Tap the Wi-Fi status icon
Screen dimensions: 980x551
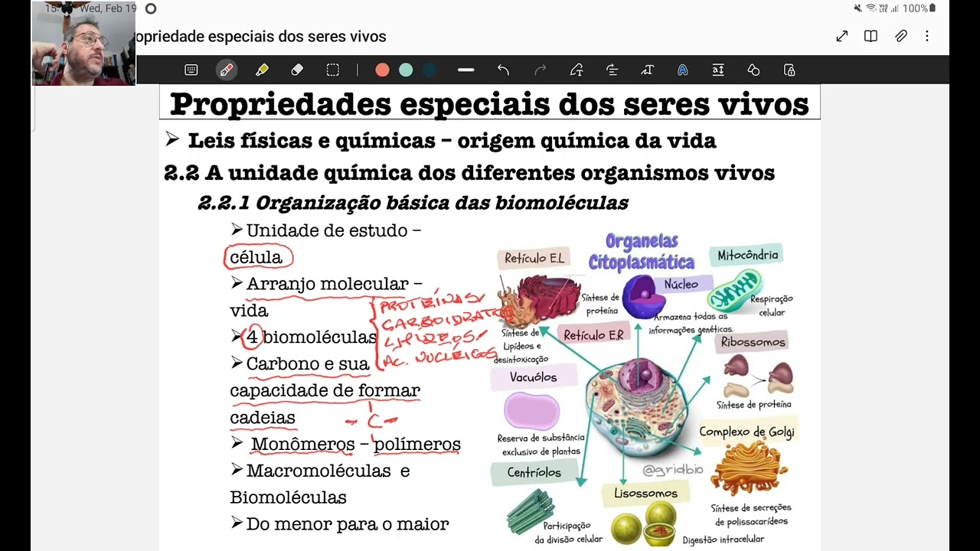(x=871, y=8)
